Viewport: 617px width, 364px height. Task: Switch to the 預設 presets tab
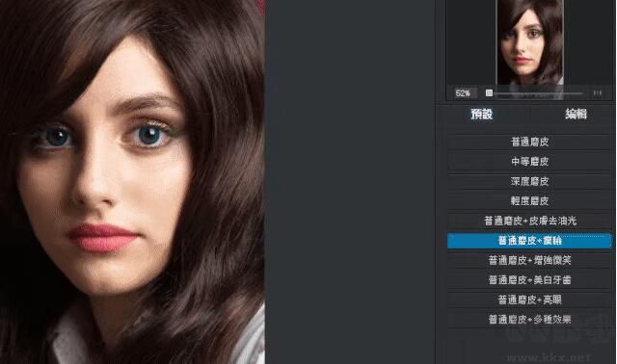click(x=482, y=115)
